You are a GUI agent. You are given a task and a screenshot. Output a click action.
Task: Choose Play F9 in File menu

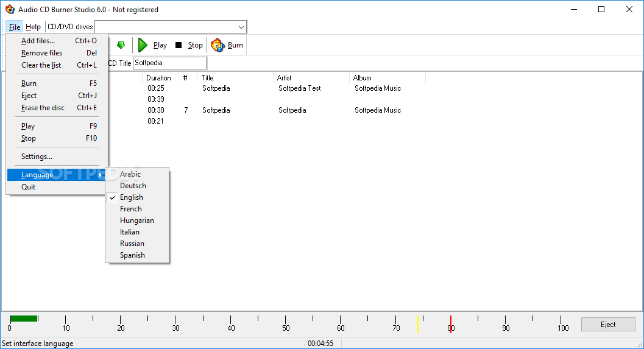pyautogui.click(x=57, y=126)
